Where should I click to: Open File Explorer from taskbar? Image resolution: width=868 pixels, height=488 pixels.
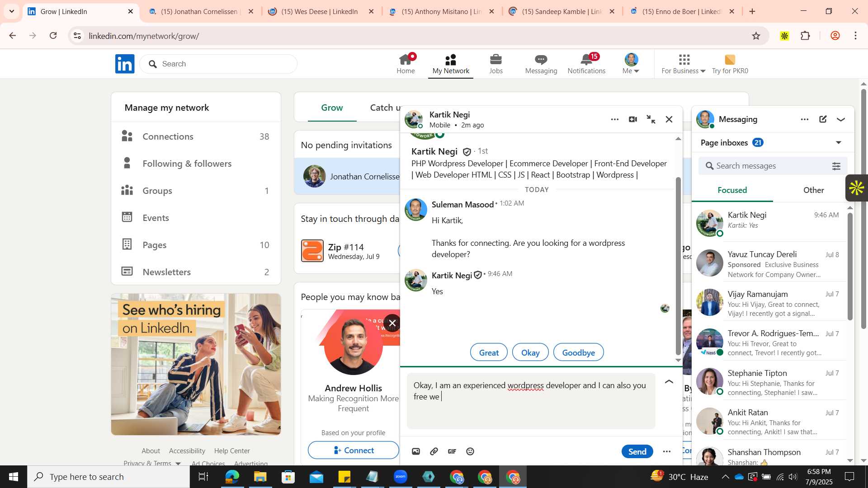coord(260,477)
